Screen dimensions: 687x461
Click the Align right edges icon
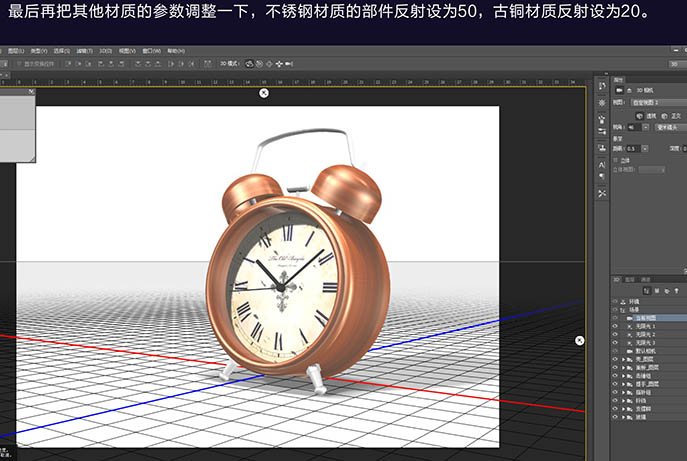tap(121, 64)
